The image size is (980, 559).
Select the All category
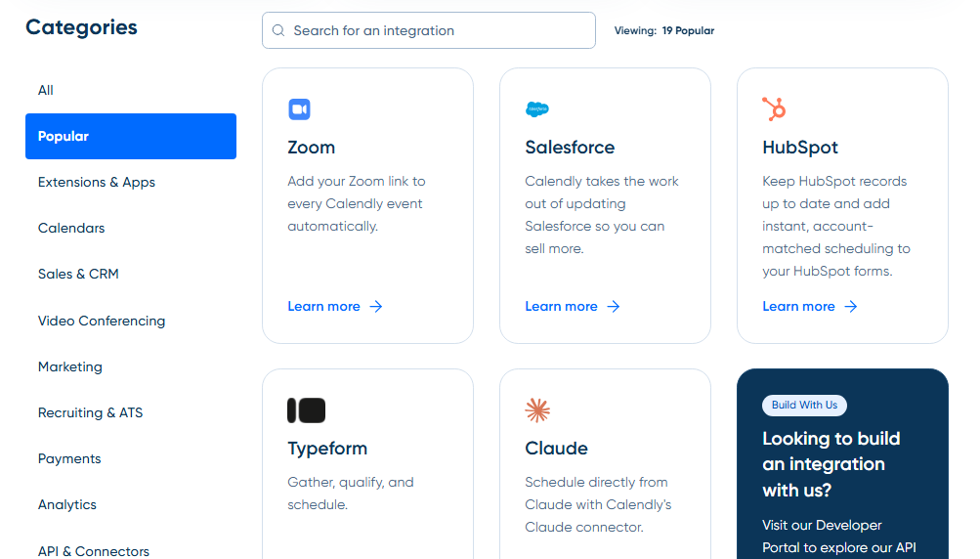pos(131,90)
